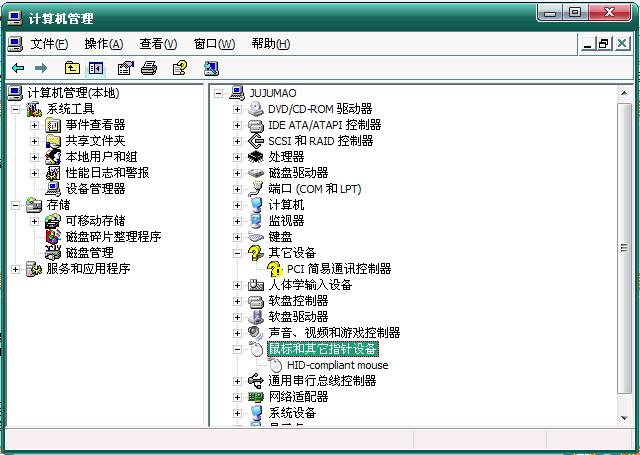Restore the inner MMC child window
The image size is (640, 455).
point(604,43)
